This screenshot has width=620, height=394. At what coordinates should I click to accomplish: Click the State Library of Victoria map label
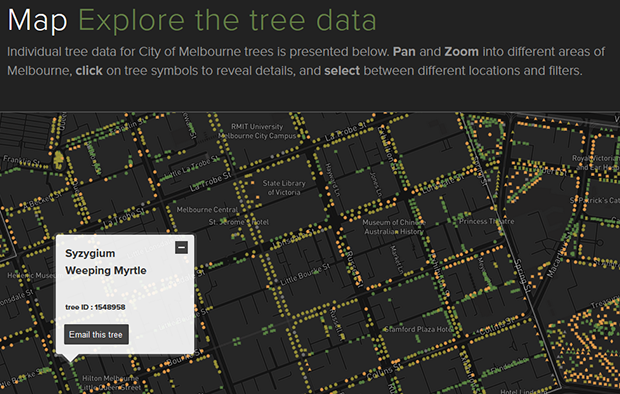[x=284, y=188]
